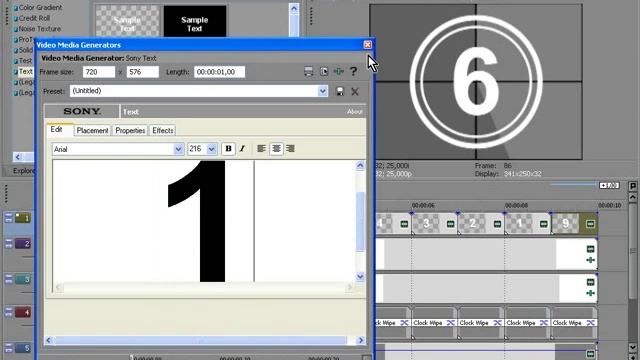Image resolution: width=640 pixels, height=360 pixels.
Task: Expand the Preset dropdown list
Action: 322,91
